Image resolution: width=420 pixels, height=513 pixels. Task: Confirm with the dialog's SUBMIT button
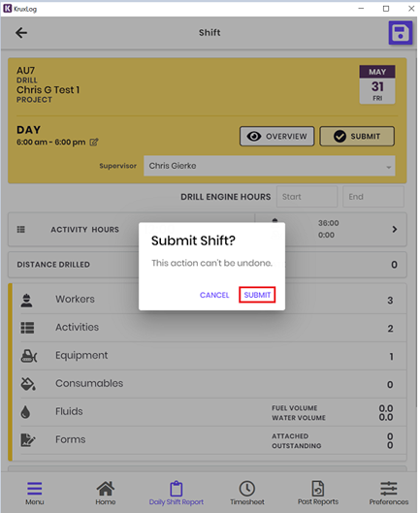257,295
